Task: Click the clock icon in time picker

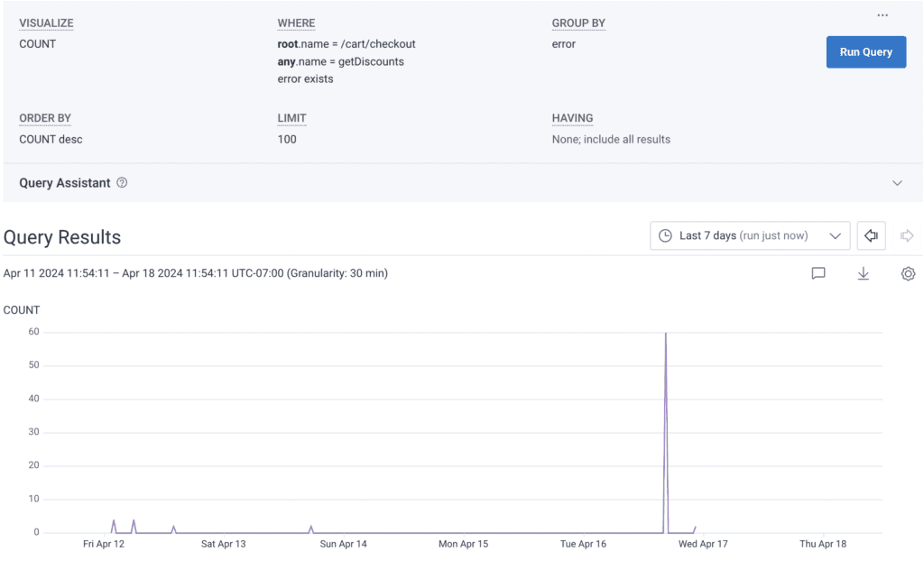Action: tap(665, 235)
